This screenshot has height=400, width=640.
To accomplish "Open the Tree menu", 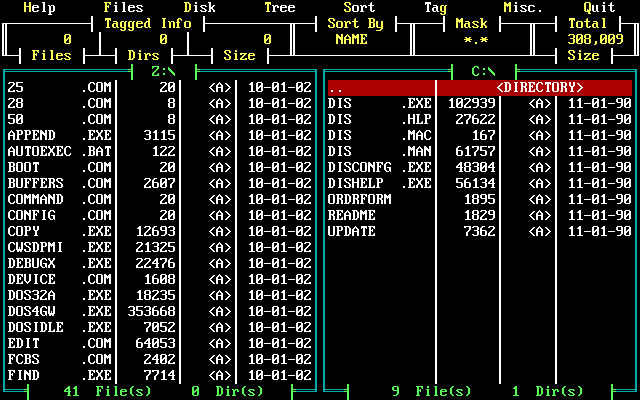I will [279, 8].
